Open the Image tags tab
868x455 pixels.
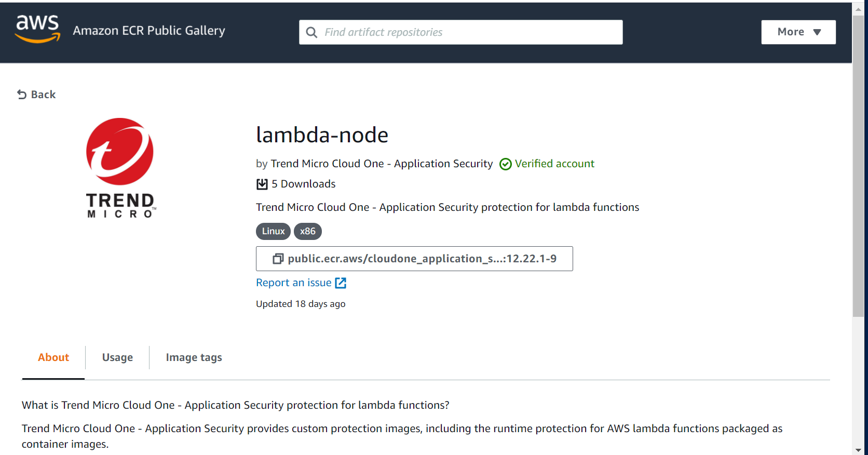pyautogui.click(x=194, y=357)
